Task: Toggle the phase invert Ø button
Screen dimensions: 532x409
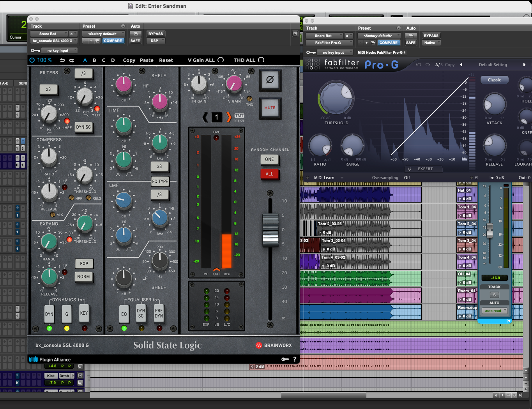Action: pos(270,80)
